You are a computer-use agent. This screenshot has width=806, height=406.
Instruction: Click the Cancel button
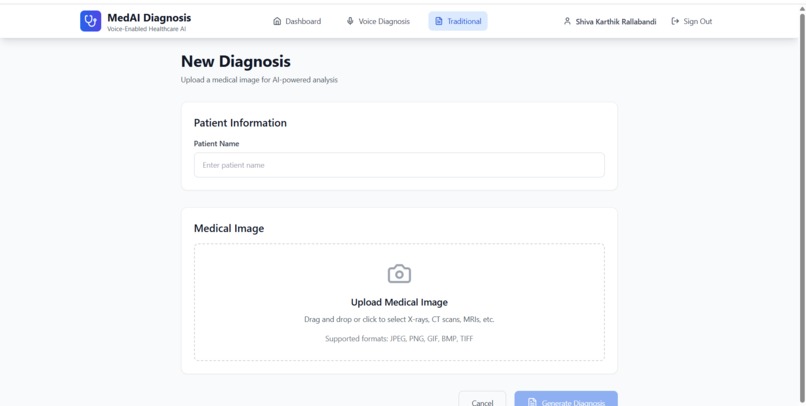tap(482, 399)
